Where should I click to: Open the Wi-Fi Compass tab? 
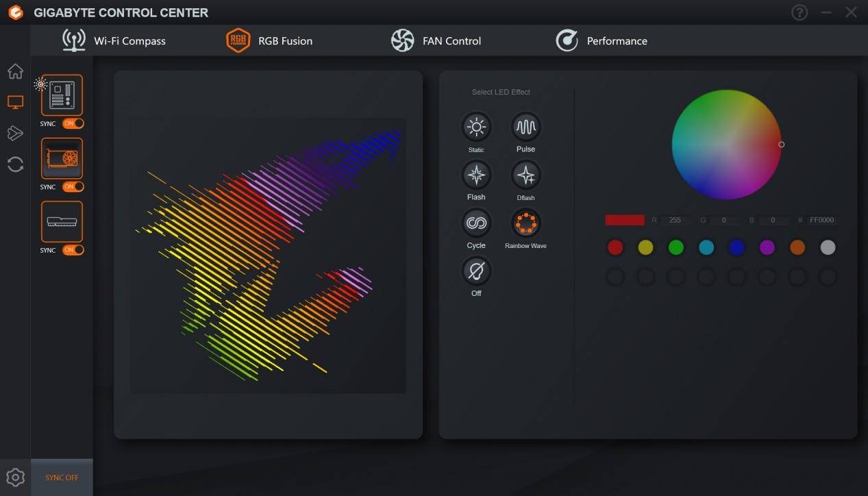[x=114, y=40]
